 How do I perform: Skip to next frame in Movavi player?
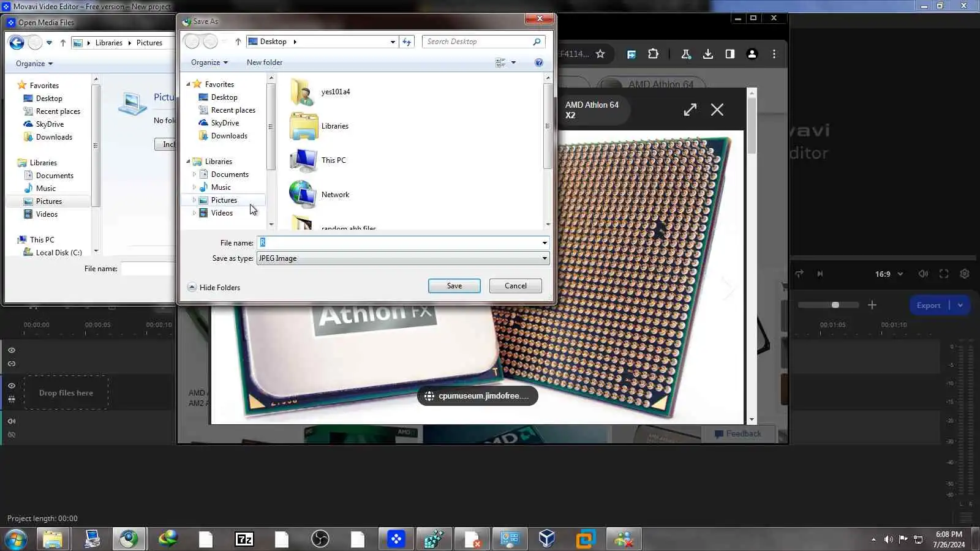pos(820,274)
